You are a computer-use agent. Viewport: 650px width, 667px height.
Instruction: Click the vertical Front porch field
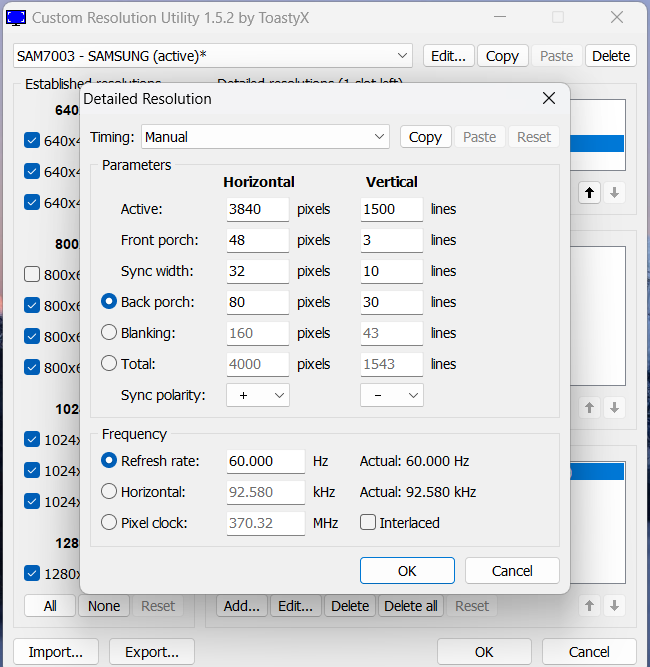pos(391,240)
